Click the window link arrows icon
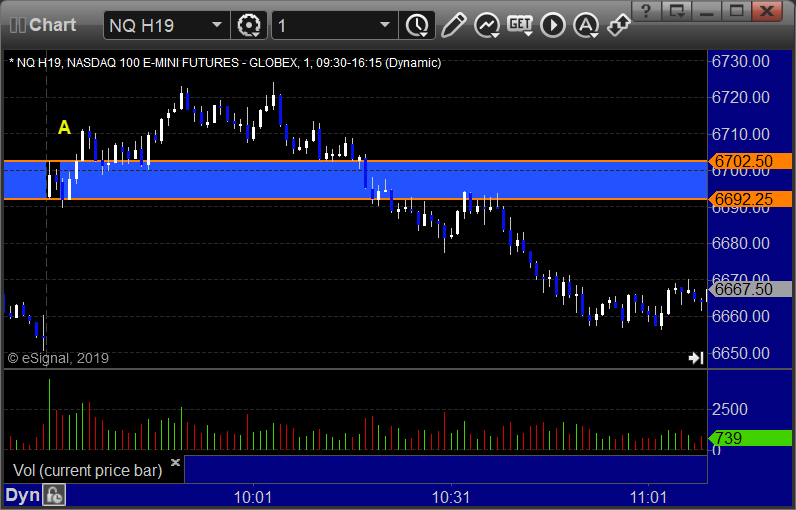Screen dimensions: 796x510 pos(619,24)
